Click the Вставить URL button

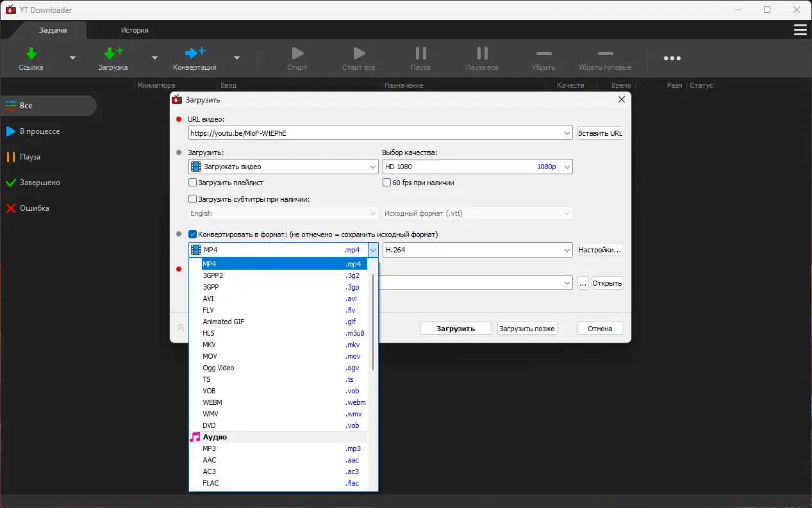(x=600, y=133)
